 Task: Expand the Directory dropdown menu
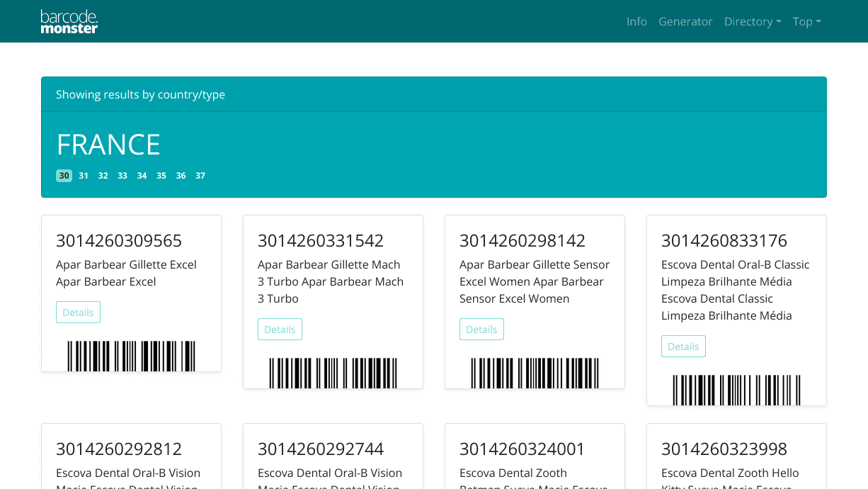point(753,21)
